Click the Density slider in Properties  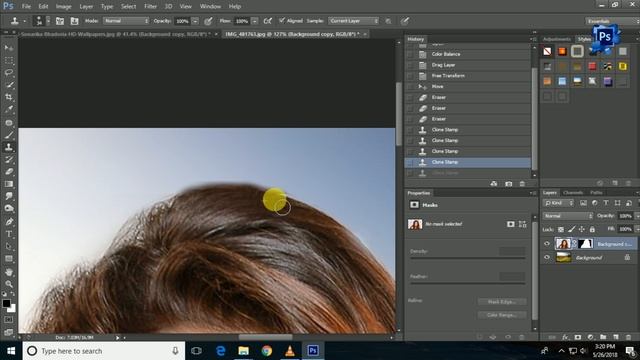467,258
